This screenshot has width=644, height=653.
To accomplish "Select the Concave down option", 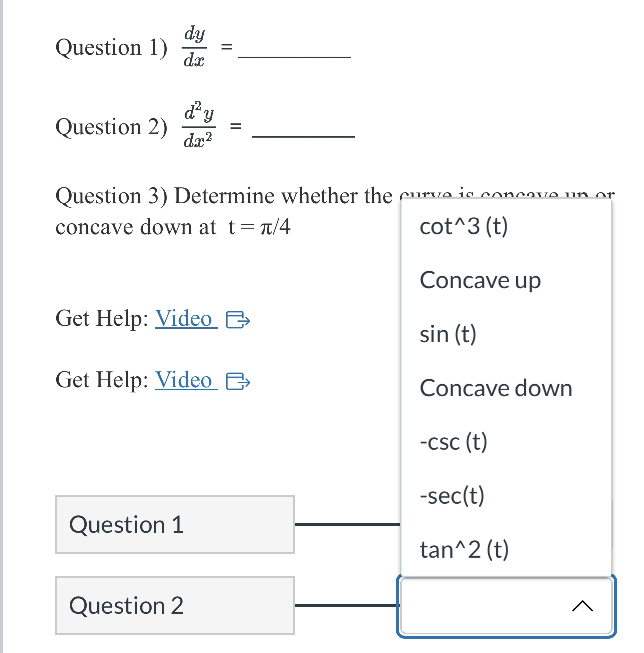I will 496,389.
